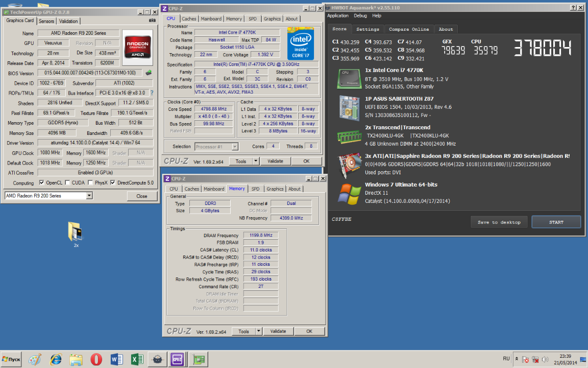The width and height of the screenshot is (588, 368).
Task: Open SPD tab in lower CPU-Z window
Action: (255, 189)
